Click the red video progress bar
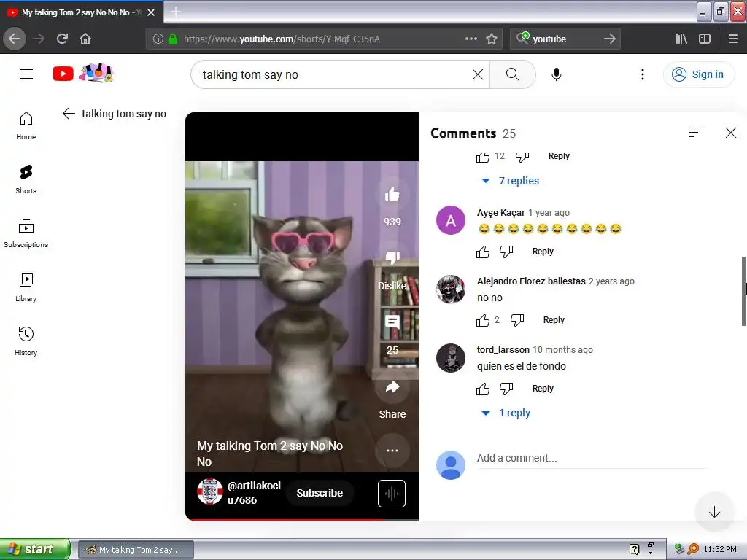The image size is (747, 560). (284, 519)
